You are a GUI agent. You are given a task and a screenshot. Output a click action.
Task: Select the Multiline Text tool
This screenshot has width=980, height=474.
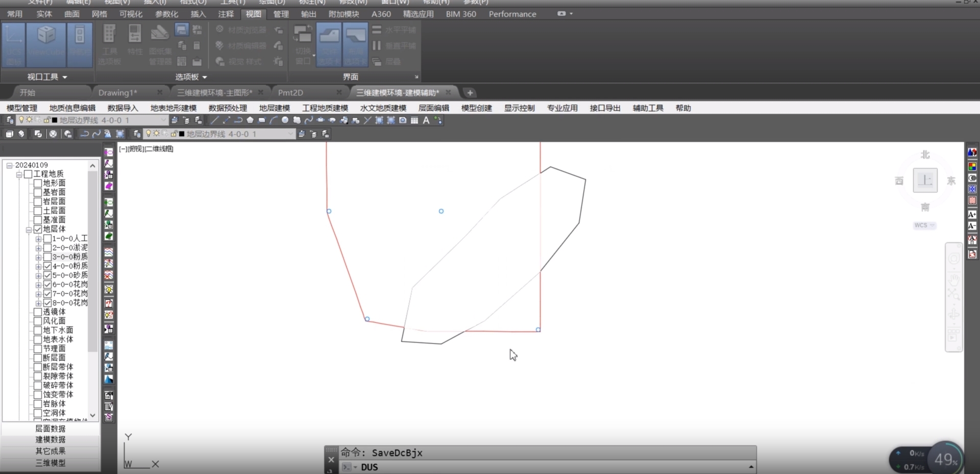tap(426, 121)
